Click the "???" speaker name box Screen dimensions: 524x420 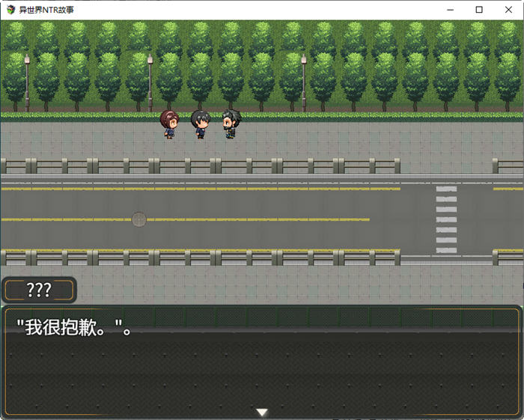click(x=39, y=290)
